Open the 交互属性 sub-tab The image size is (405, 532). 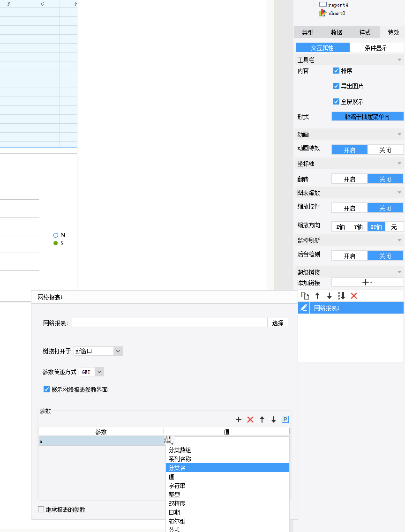pos(322,48)
